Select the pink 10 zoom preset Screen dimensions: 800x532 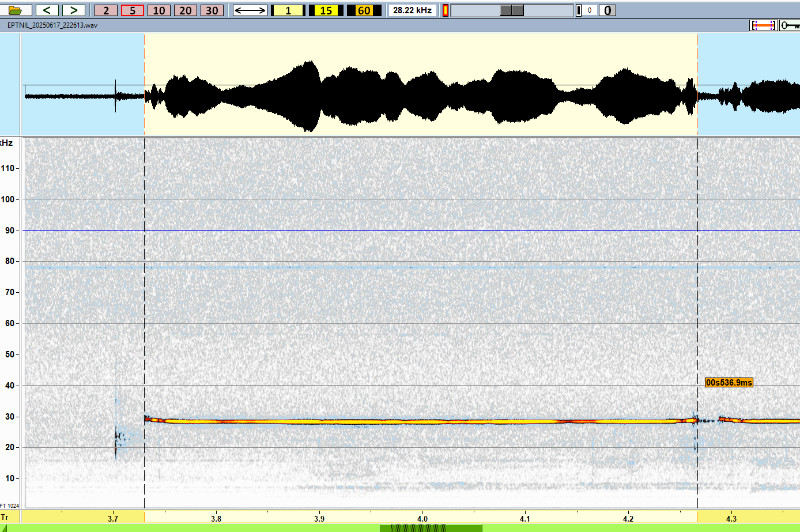click(159, 10)
